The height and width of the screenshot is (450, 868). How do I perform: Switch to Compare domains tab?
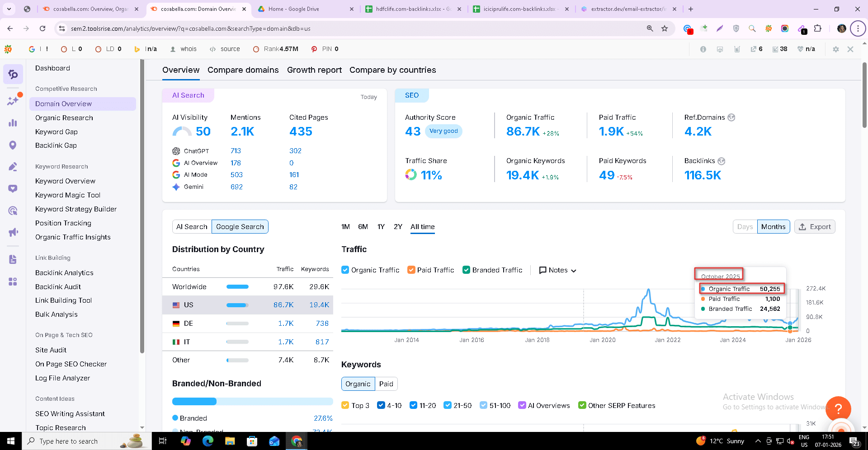[x=243, y=70]
